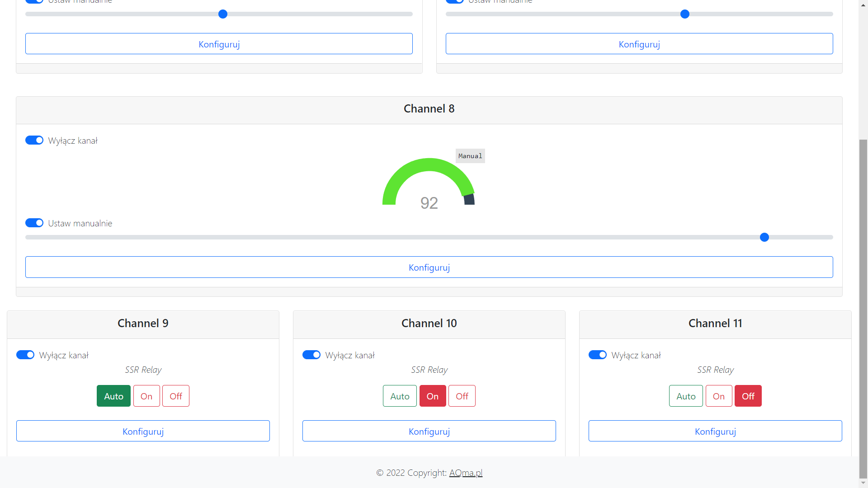Set Channel 10 relay to Auto
Viewport: 868px width, 488px height.
tap(400, 396)
